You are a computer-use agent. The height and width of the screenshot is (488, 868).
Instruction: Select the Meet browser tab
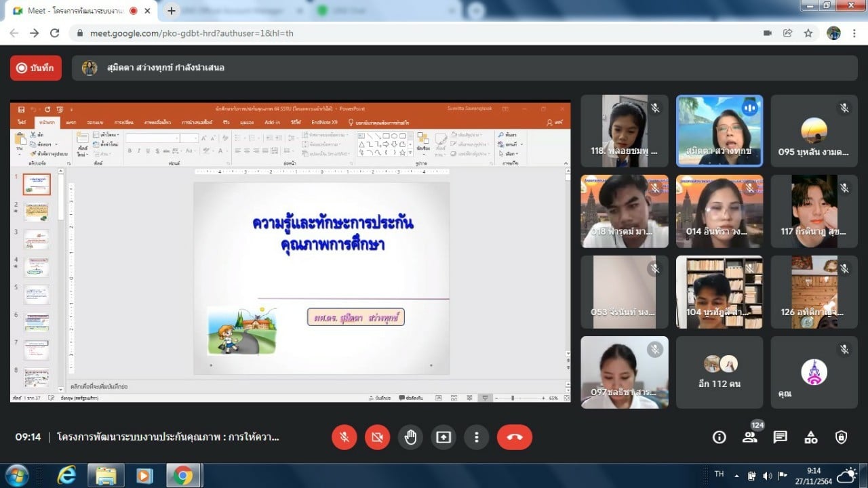[75, 11]
